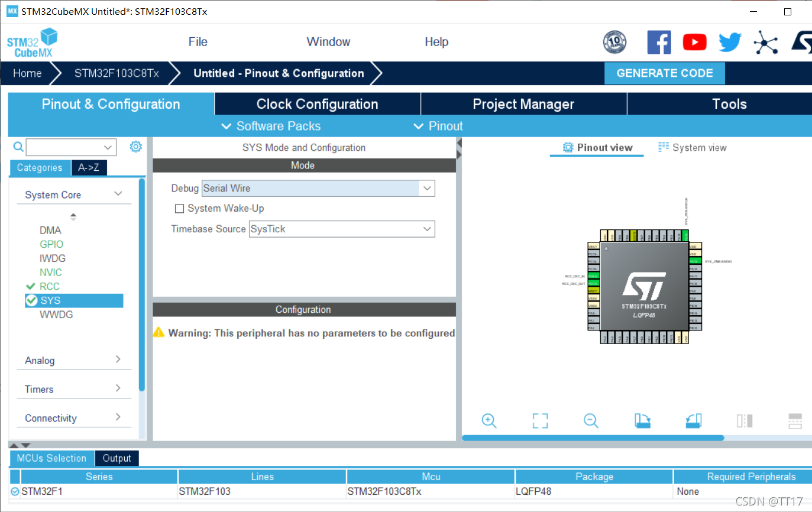The width and height of the screenshot is (812, 512).
Task: Open the Facebook icon in the header
Action: click(659, 42)
